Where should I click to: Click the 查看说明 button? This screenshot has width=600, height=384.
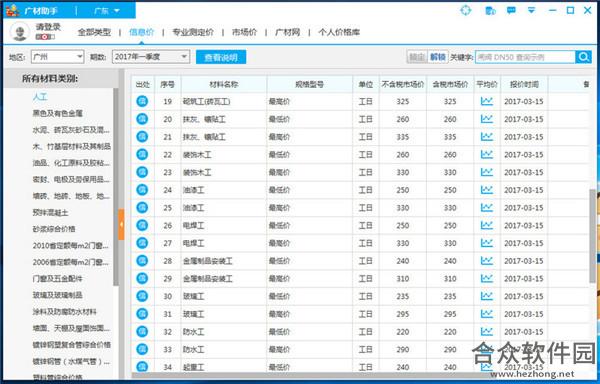(x=221, y=57)
